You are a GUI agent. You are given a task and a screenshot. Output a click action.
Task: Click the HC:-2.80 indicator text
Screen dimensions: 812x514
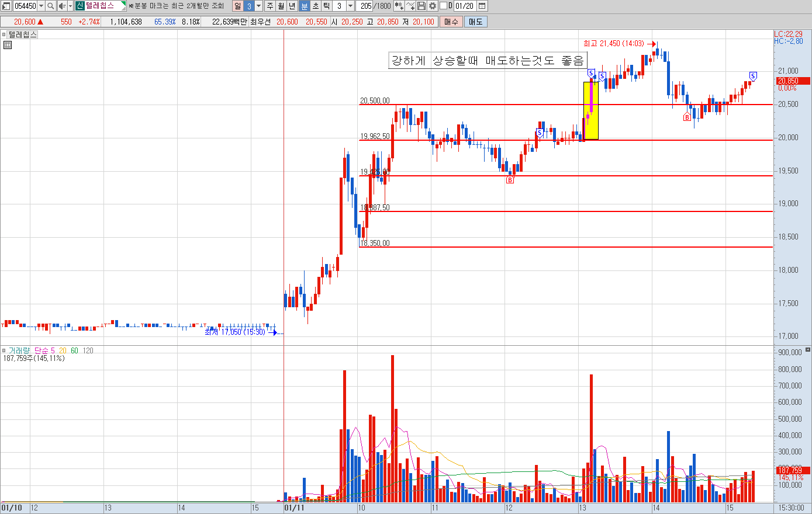click(789, 41)
